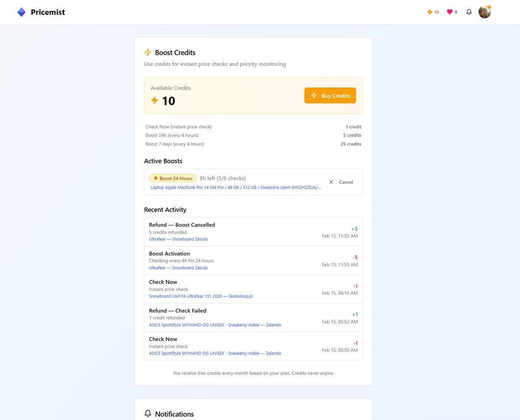Click the 'Available Credits' label
The height and width of the screenshot is (420, 520).
pyautogui.click(x=171, y=88)
